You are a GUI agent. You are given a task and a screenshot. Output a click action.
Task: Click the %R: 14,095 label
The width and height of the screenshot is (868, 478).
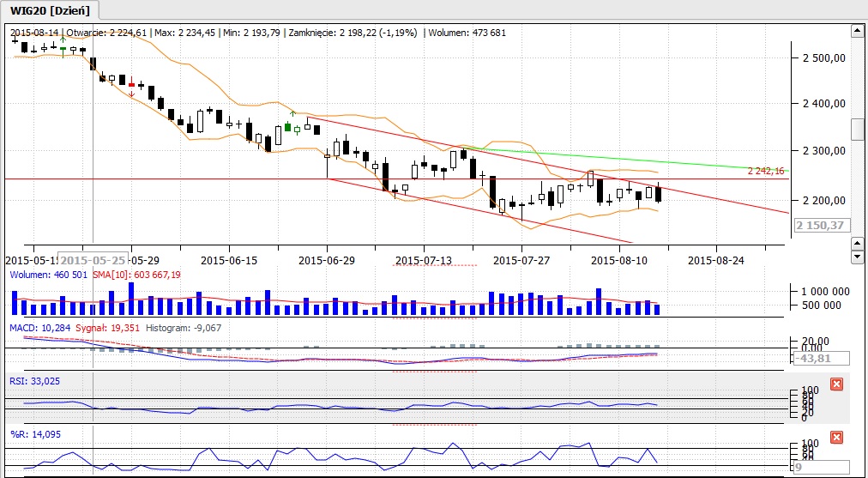(35, 434)
